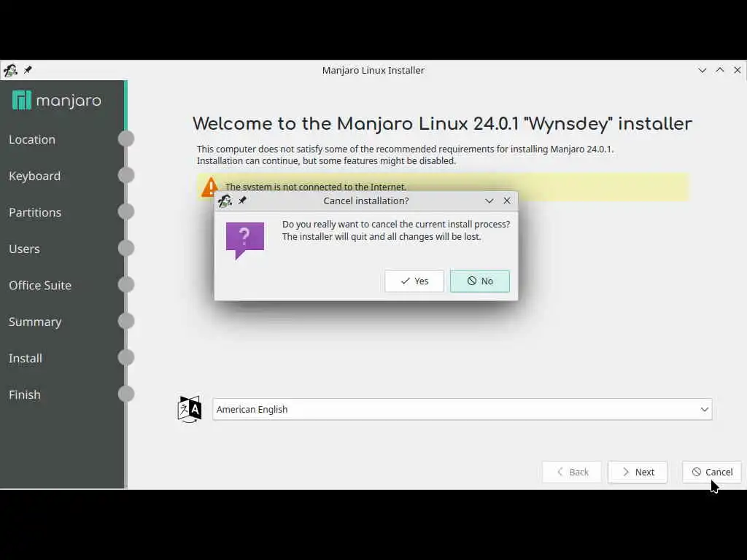Select the Partitions step in sidebar
Viewport: 747px width, 560px height.
point(35,212)
